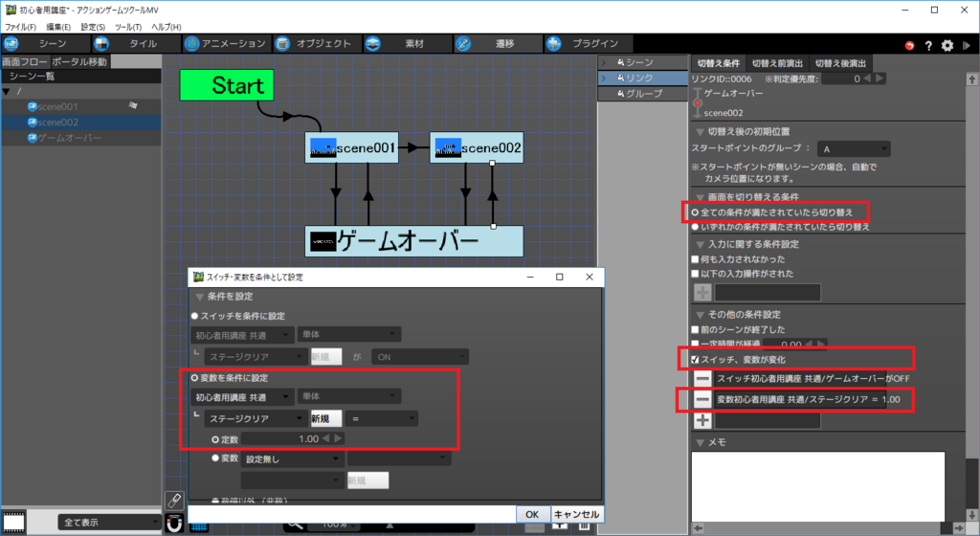Open the 設定無し dropdown in dialog
980x536 pixels.
click(x=292, y=459)
